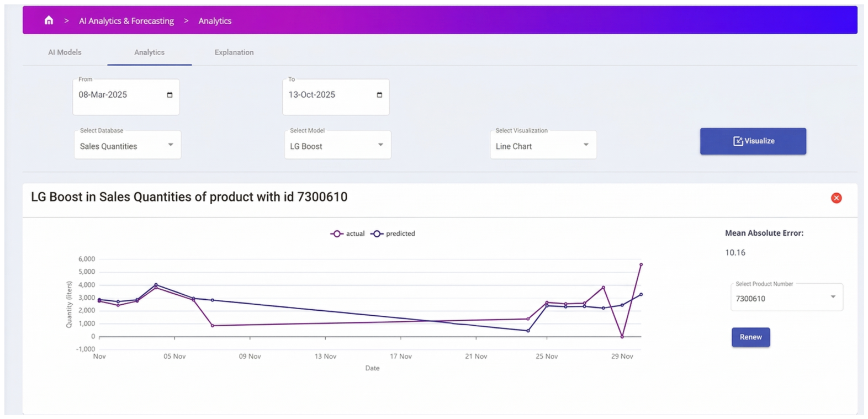Click AI Analytics & Forecasting breadcrumb
868x419 pixels.
(x=126, y=21)
